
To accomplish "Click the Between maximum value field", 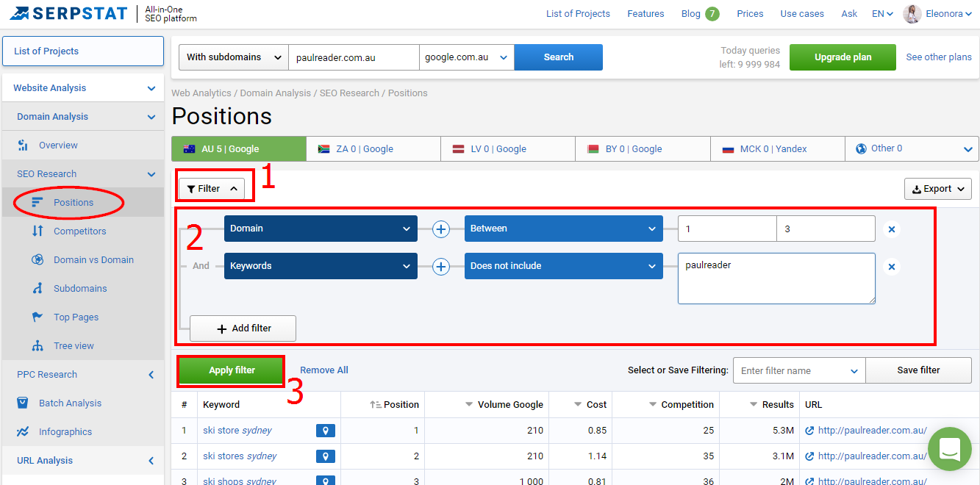I will click(x=826, y=229).
